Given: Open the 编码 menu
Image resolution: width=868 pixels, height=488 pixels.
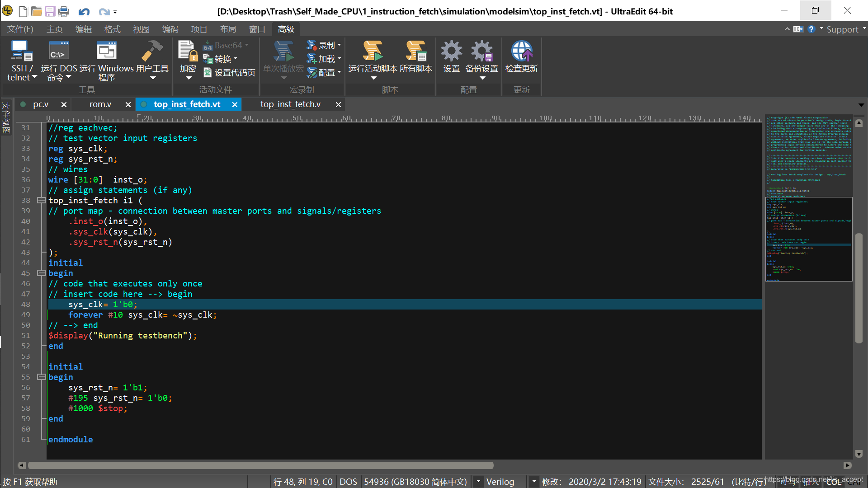Looking at the screenshot, I should point(170,29).
